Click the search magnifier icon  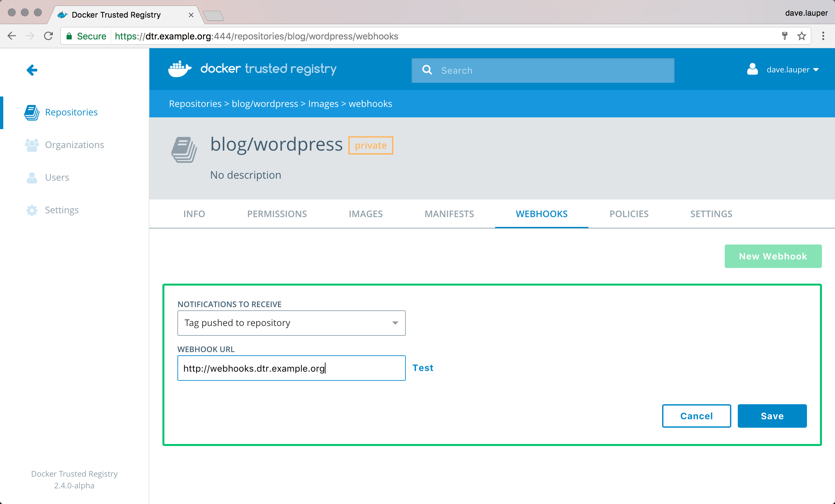(427, 70)
